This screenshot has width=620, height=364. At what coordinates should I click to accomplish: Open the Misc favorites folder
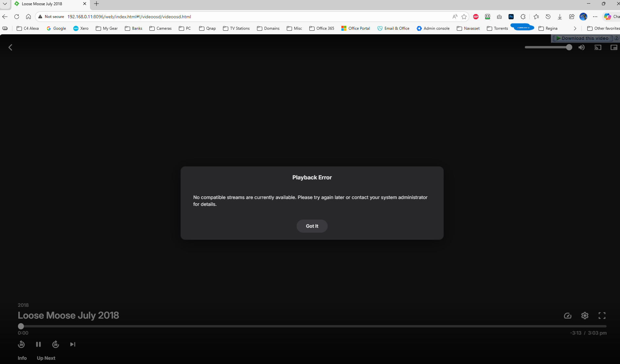pos(294,28)
